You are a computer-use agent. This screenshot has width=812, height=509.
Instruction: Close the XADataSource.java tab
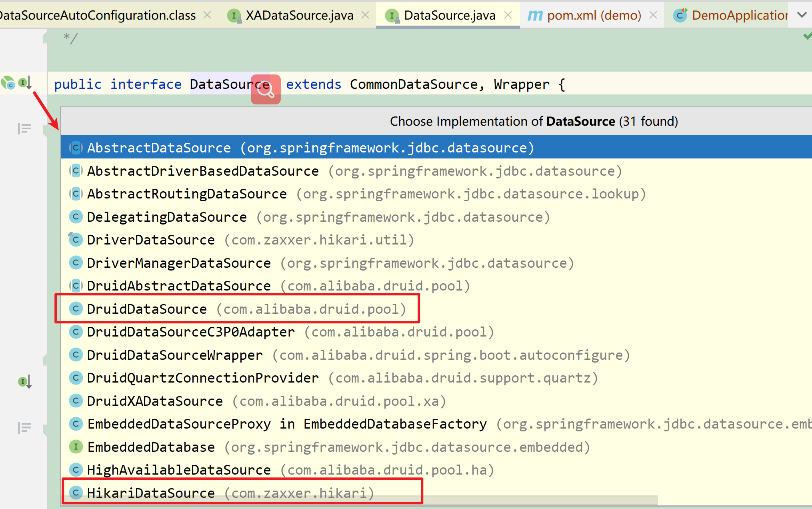pyautogui.click(x=365, y=15)
